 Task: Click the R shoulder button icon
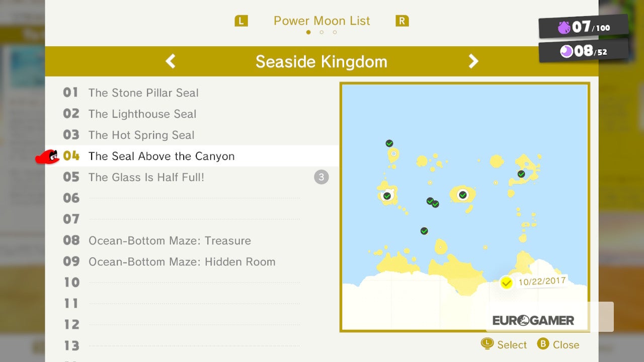(x=402, y=21)
